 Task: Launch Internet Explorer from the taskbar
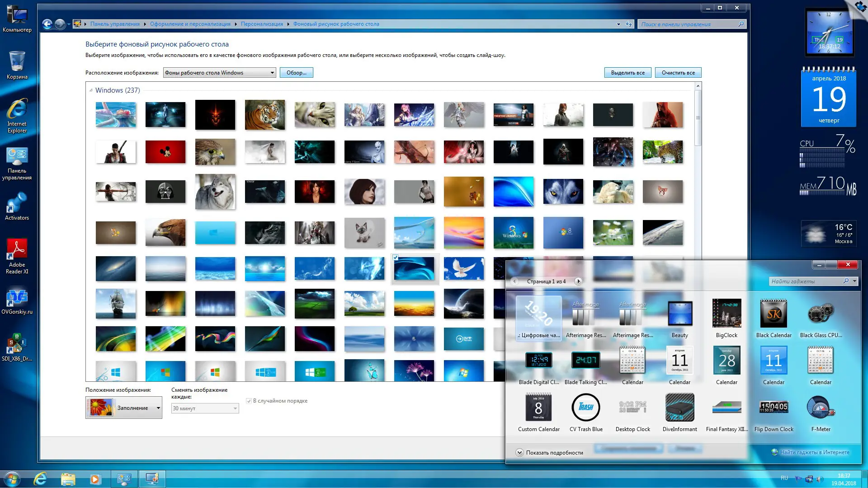(41, 479)
